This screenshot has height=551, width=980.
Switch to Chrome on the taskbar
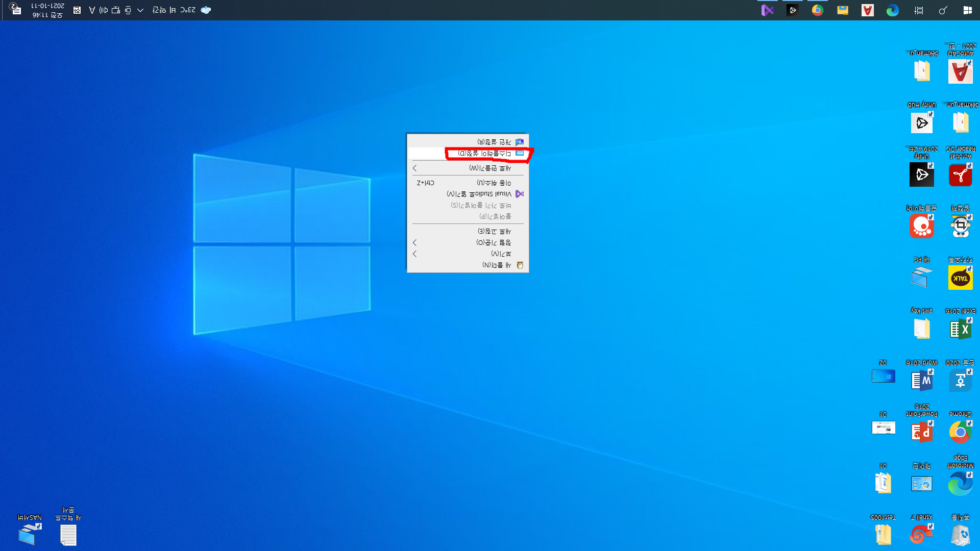click(818, 10)
